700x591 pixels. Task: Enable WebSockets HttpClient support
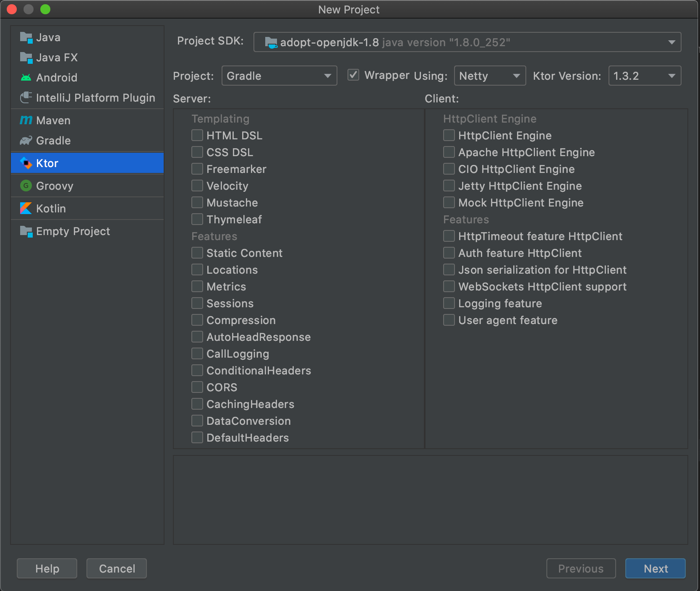(449, 286)
